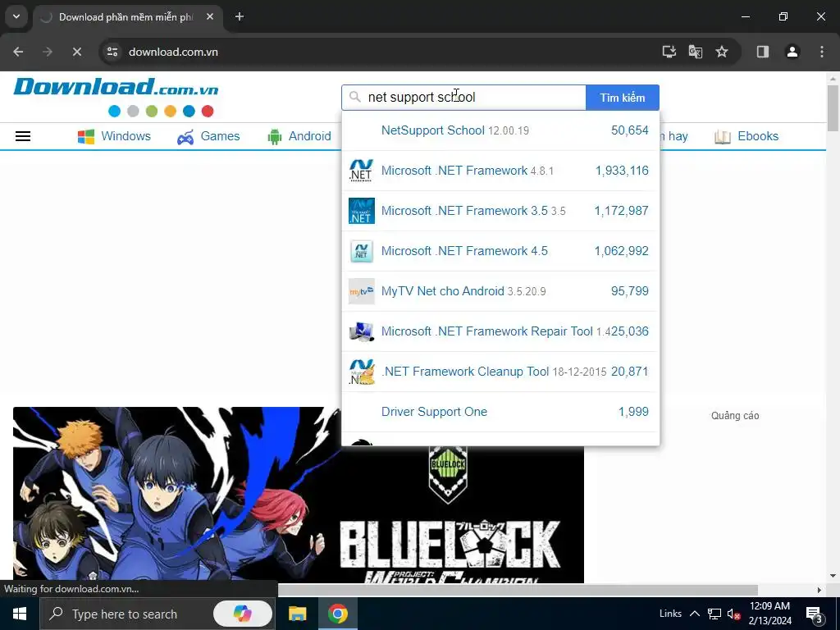This screenshot has height=630, width=840.
Task: Click the MyTV app icon
Action: click(362, 291)
